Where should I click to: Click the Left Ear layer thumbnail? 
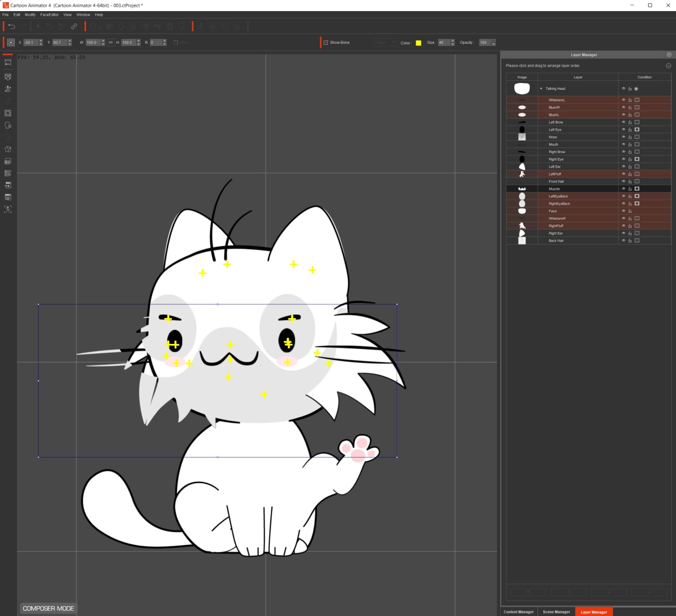click(522, 166)
